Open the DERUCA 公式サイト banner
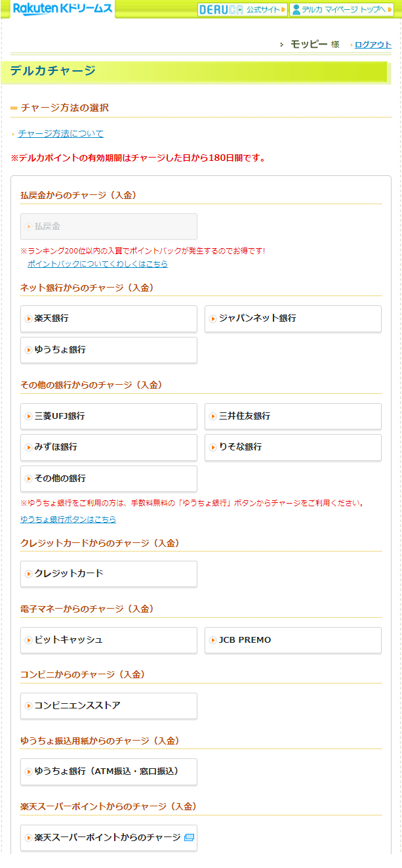 pyautogui.click(x=242, y=9)
